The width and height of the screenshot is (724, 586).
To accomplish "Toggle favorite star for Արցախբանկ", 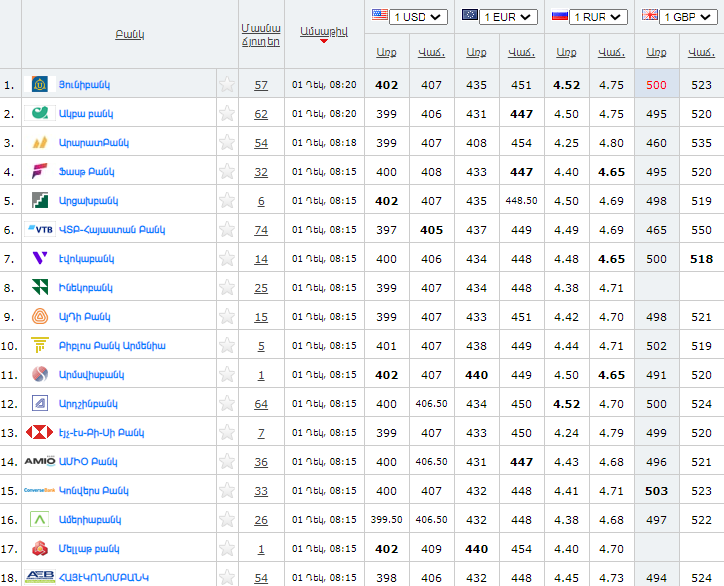I will click(x=227, y=200).
